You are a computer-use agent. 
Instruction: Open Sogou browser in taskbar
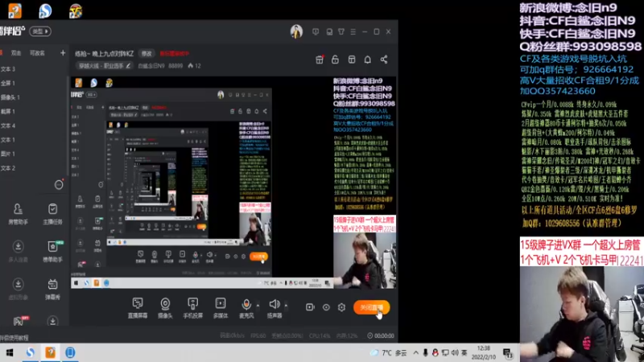tap(30, 352)
